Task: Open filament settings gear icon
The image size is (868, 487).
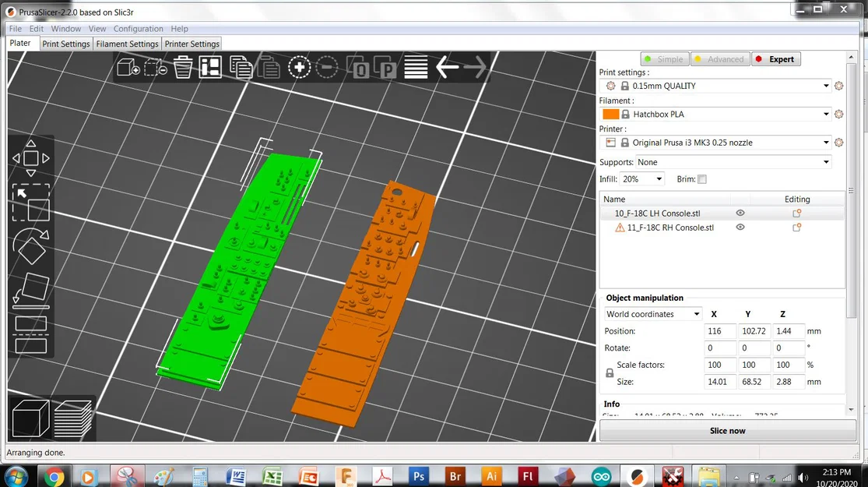Action: click(x=839, y=114)
